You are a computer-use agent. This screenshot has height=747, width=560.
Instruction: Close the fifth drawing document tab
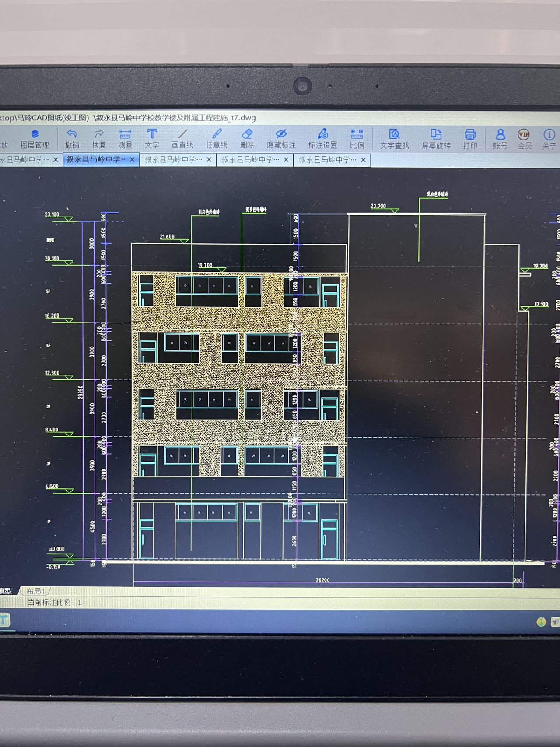click(x=363, y=160)
